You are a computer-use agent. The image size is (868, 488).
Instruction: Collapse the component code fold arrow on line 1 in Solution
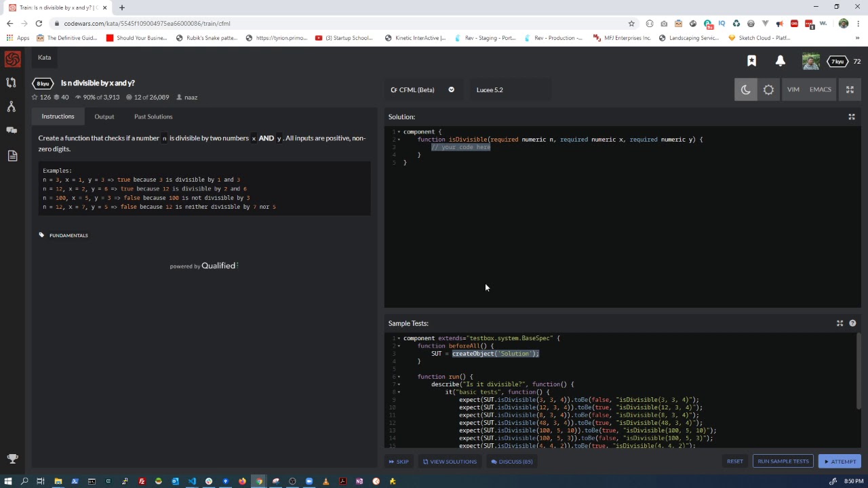(399, 131)
